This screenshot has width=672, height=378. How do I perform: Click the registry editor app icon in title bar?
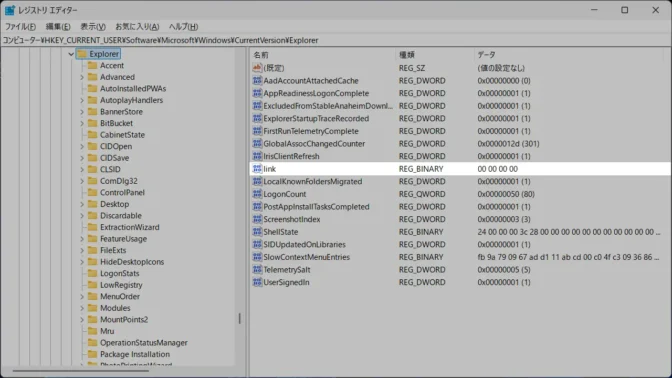pos(10,10)
